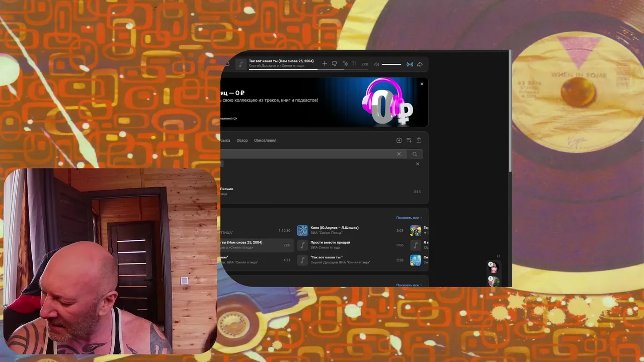This screenshot has width=644, height=362.
Task: Clear the music search field
Action: coord(399,154)
